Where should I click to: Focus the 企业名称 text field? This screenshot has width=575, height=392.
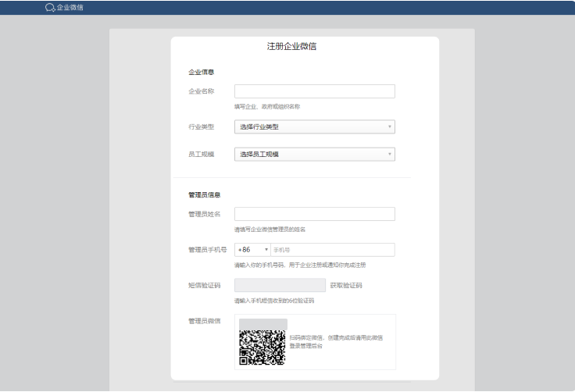(x=314, y=91)
